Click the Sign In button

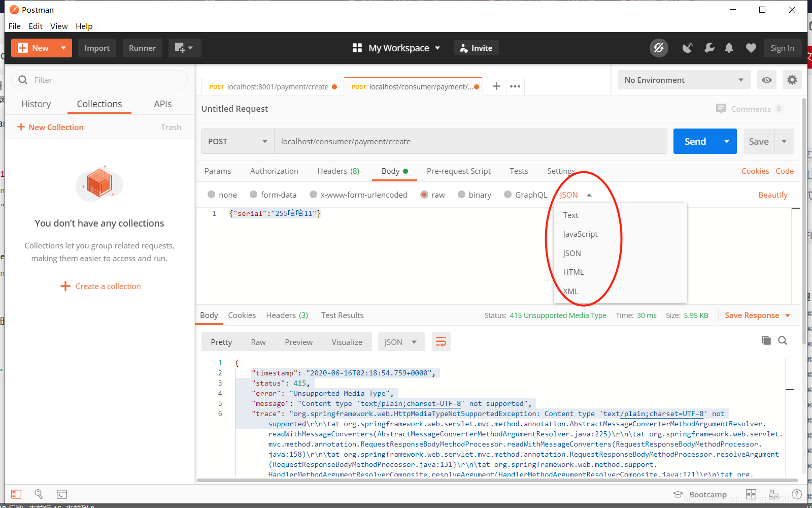(x=782, y=48)
